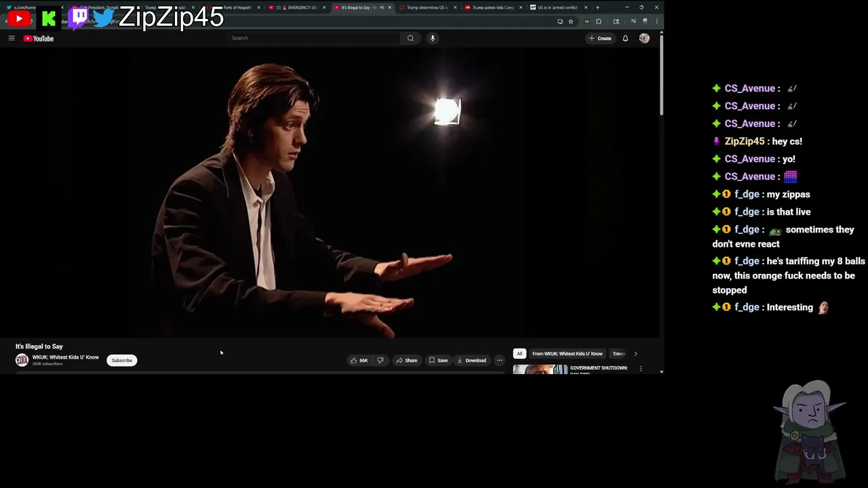Screen dimensions: 868x488
Task: Click the Create button
Action: pyautogui.click(x=600, y=39)
